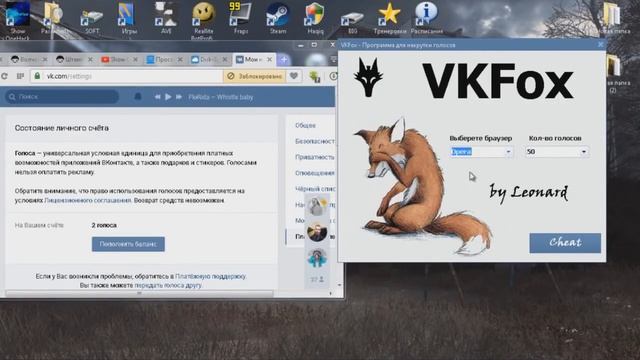Skip to previous track in VK player
The width and height of the screenshot is (640, 360).
(158, 97)
